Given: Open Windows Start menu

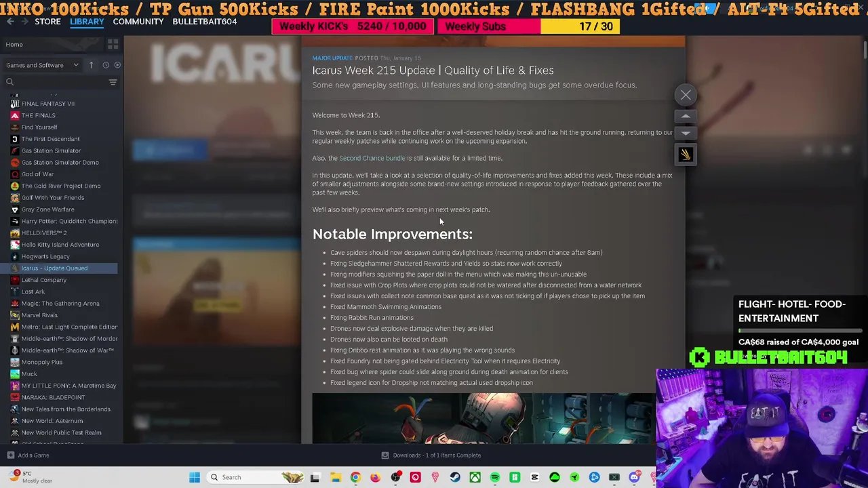Looking at the screenshot, I should tap(195, 477).
